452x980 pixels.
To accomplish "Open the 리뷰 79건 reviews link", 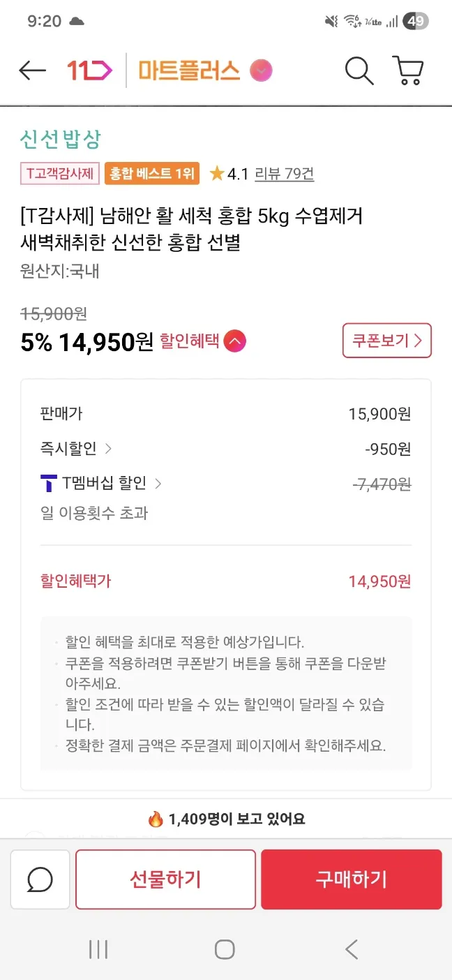I will [x=284, y=174].
